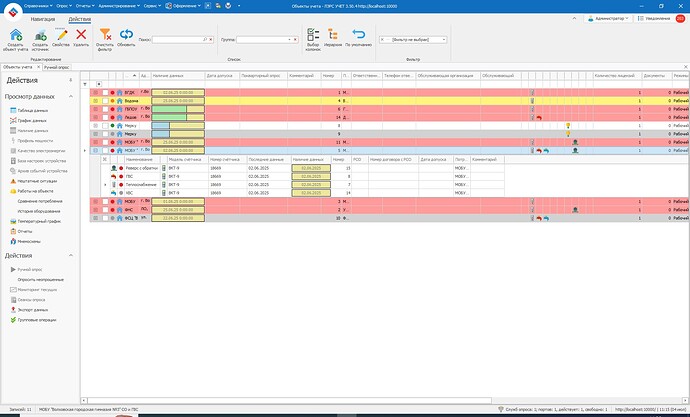Viewport: 690px width, 417px height.
Task: Collapse the ribbon using the caret button
Action: [574, 18]
